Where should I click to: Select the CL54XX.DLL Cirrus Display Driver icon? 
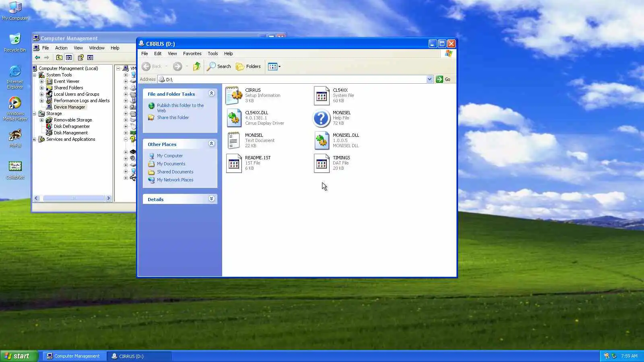(x=234, y=118)
